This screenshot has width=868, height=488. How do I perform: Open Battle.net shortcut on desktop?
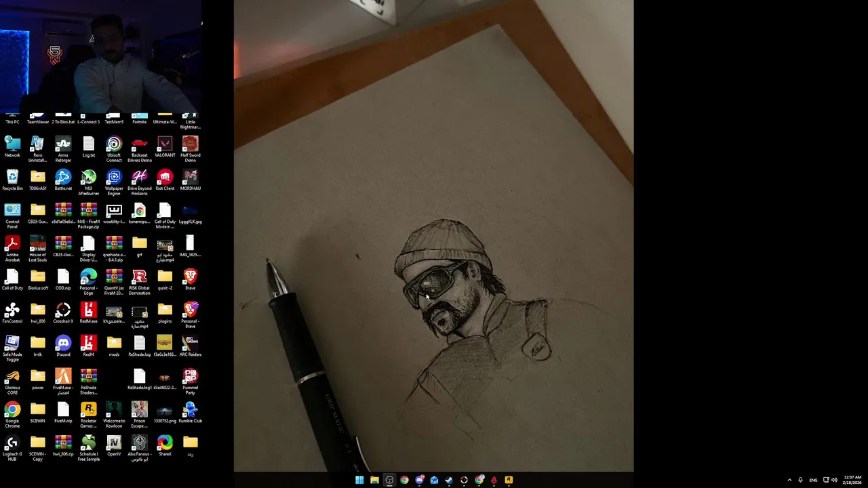(x=63, y=180)
